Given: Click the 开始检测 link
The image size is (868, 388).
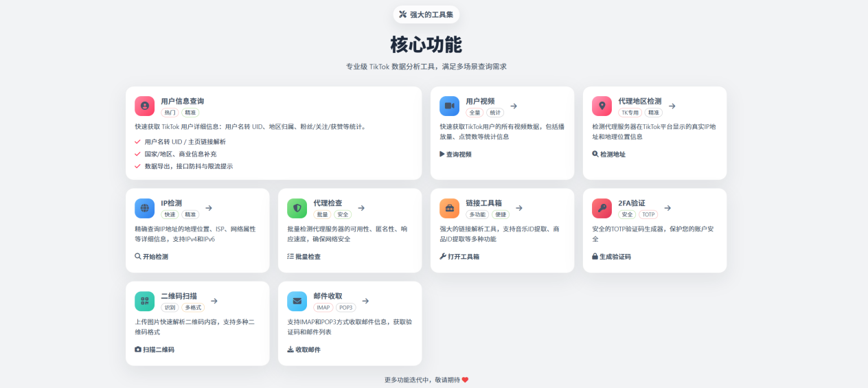Looking at the screenshot, I should coord(151,257).
